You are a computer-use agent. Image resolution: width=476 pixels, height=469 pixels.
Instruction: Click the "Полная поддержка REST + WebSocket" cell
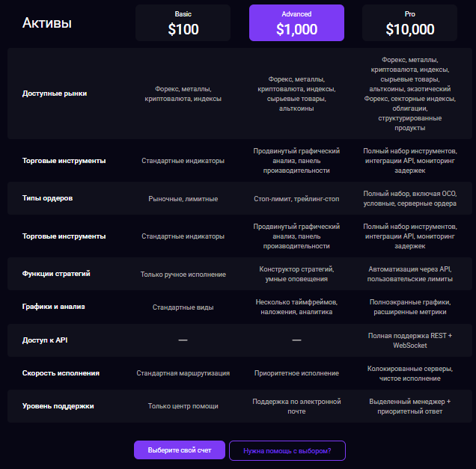pyautogui.click(x=409, y=340)
